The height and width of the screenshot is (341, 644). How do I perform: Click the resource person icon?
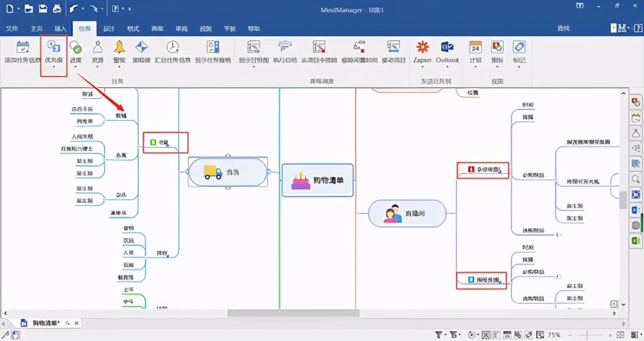coord(97,47)
